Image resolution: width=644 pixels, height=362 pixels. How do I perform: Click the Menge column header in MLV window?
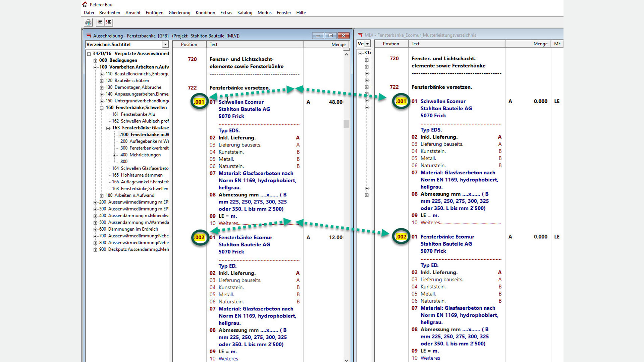tap(528, 44)
